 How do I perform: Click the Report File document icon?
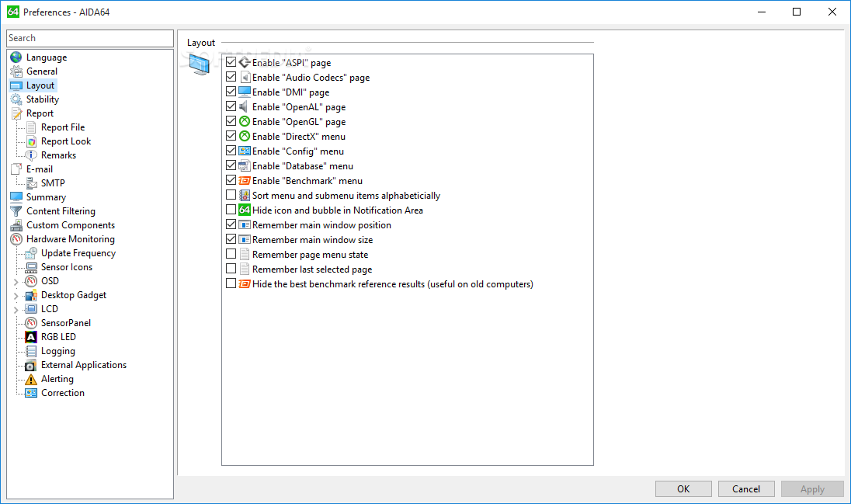32,127
